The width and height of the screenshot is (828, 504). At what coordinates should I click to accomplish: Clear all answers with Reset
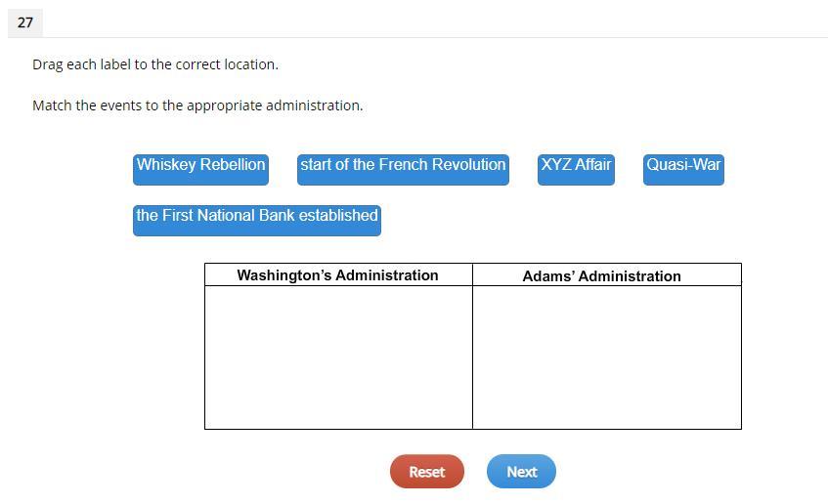click(426, 471)
